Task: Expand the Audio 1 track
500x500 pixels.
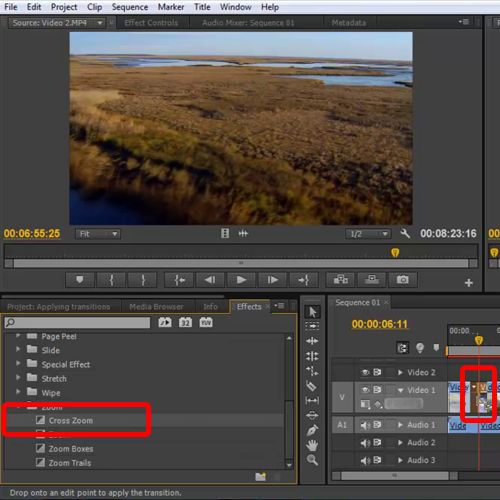Action: tap(400, 425)
